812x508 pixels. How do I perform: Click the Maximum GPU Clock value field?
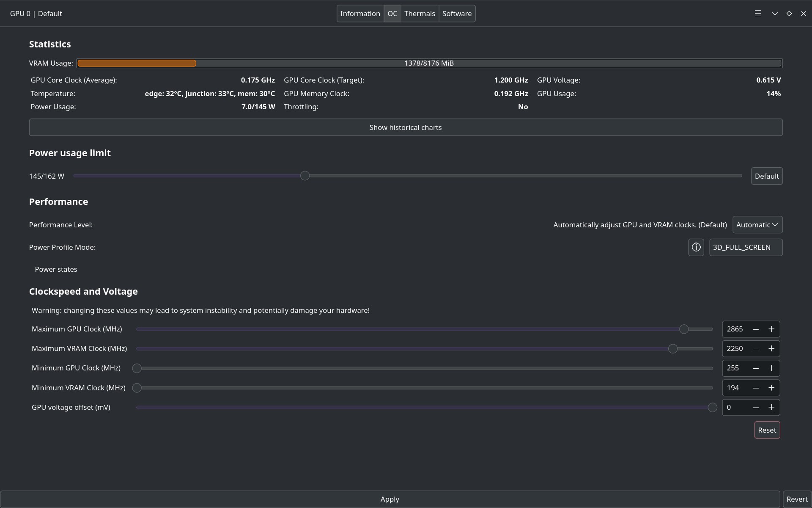735,329
